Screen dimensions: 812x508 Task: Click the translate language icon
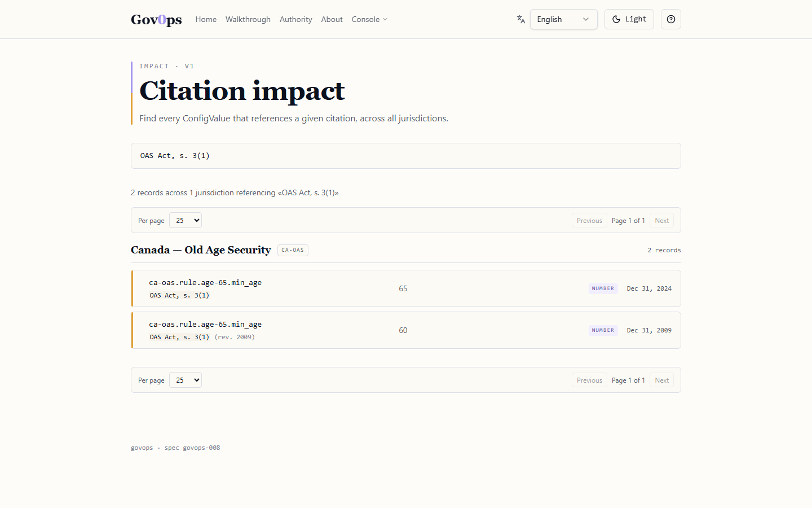521,19
